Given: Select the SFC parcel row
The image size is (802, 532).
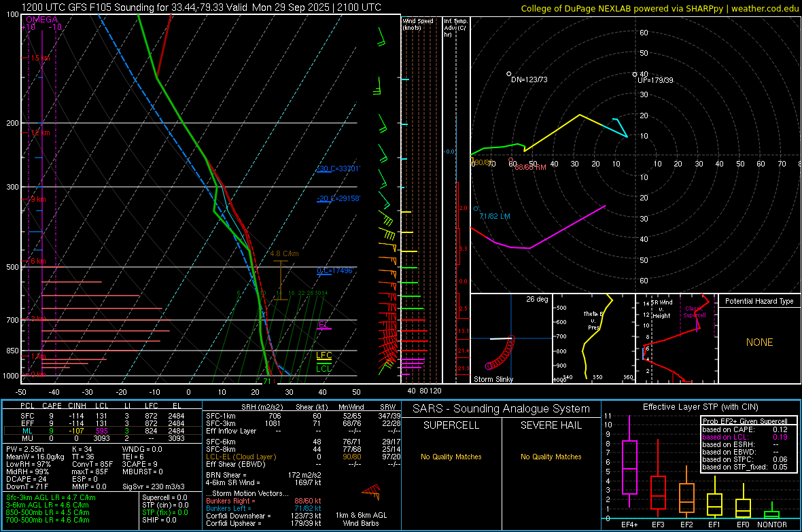Looking at the screenshot, I should (103, 416).
